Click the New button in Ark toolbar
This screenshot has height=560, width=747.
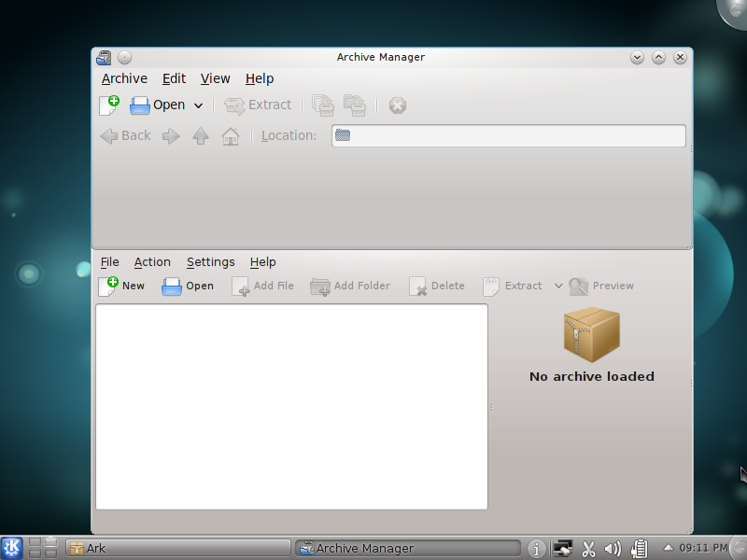(121, 286)
